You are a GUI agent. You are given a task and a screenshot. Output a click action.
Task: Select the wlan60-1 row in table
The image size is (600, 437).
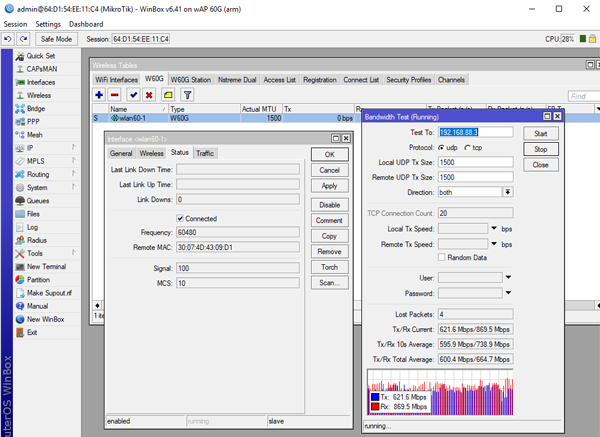[227, 118]
